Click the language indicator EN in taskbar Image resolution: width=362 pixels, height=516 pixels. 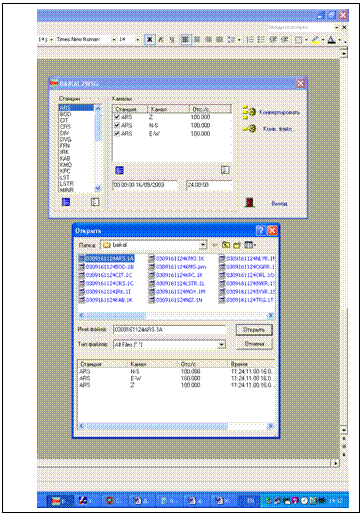pyautogui.click(x=251, y=501)
